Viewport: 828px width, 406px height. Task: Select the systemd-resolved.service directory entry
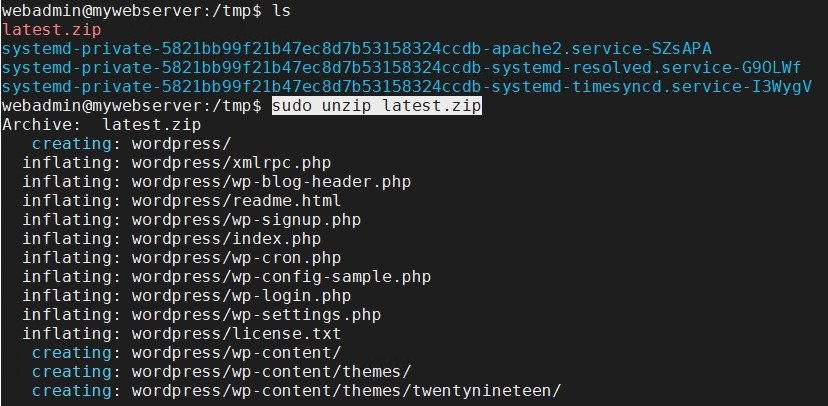[x=401, y=68]
